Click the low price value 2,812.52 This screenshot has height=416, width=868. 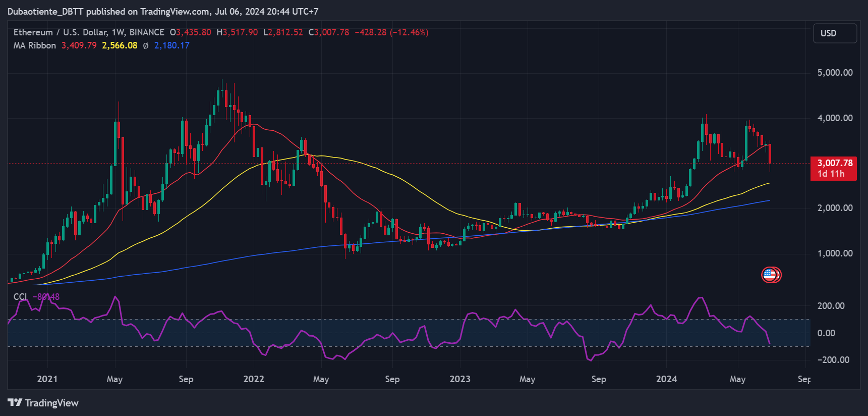pos(285,32)
